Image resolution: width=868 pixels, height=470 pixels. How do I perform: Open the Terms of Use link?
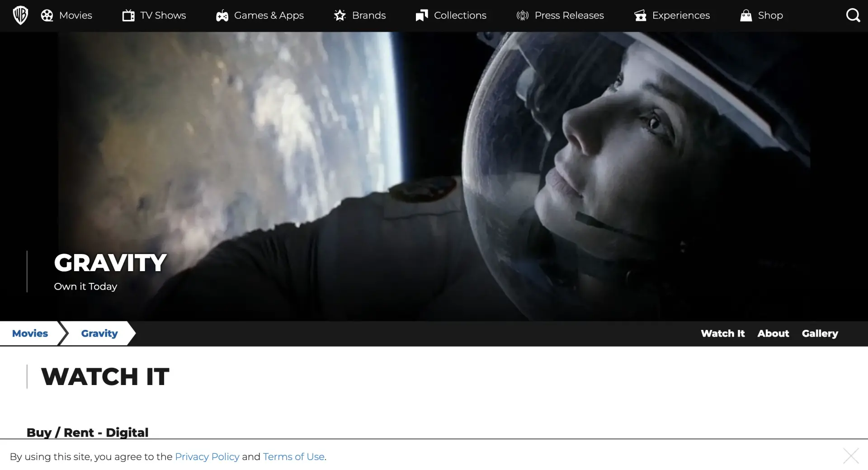pyautogui.click(x=294, y=457)
